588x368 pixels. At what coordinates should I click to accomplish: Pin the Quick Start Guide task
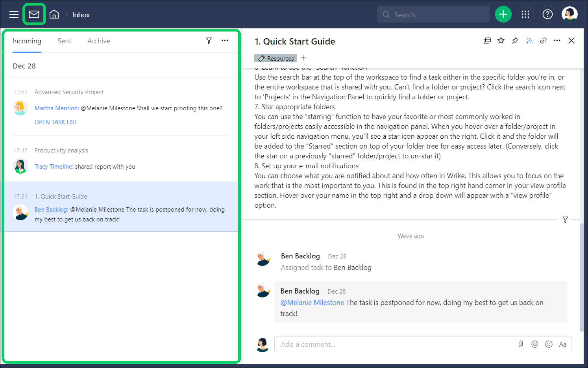pos(515,40)
